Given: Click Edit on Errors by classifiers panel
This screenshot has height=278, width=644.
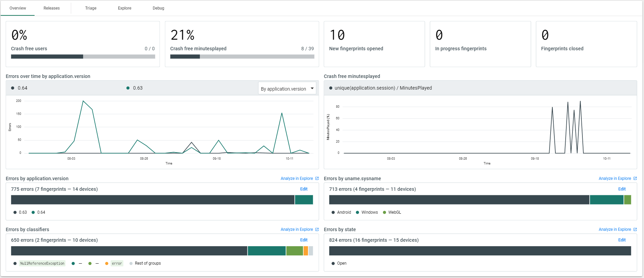Looking at the screenshot, I should pos(304,240).
